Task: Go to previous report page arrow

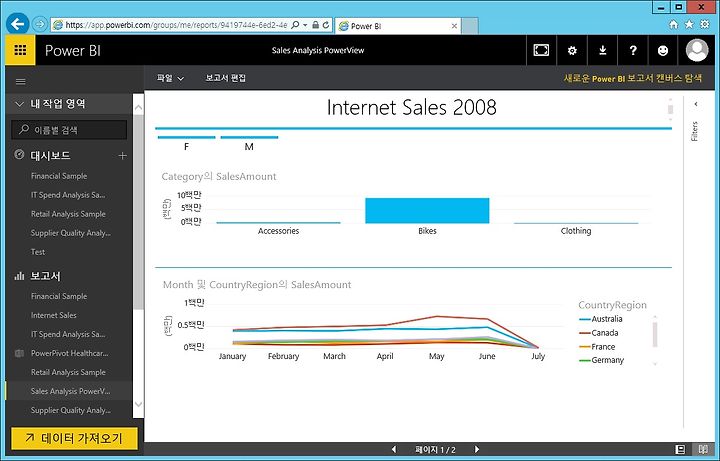Action: coord(394,449)
